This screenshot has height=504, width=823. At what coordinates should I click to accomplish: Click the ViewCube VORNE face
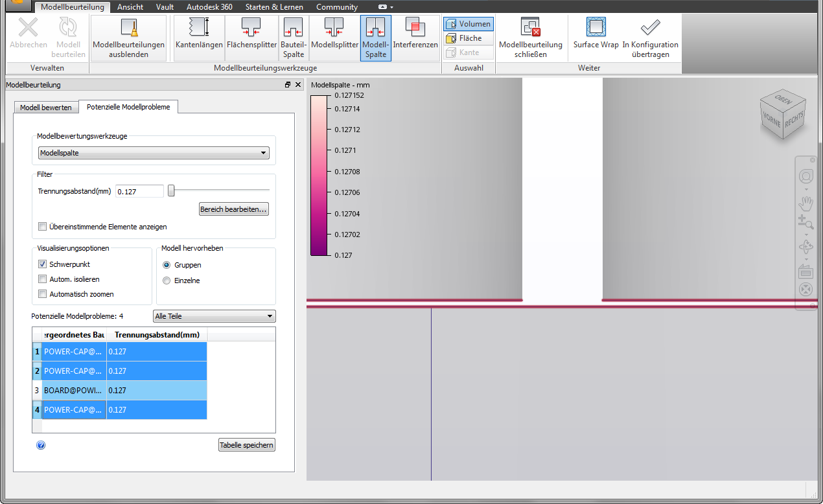pyautogui.click(x=771, y=120)
